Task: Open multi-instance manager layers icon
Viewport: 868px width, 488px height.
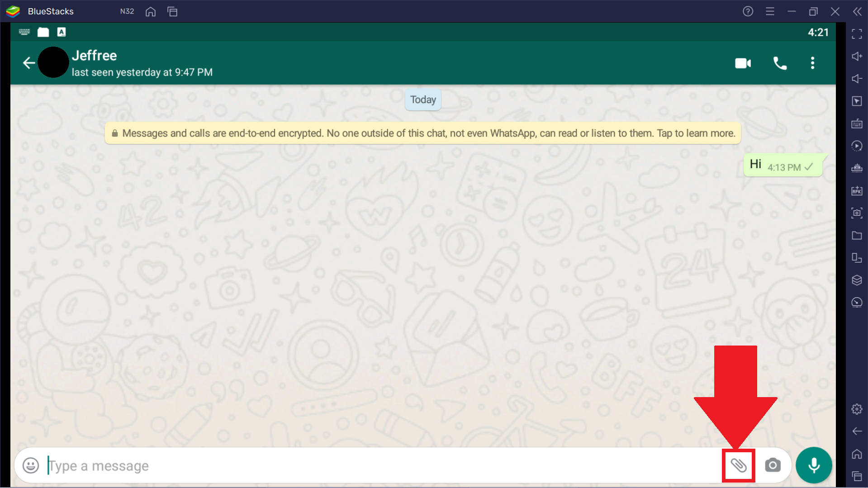Action: pos(857,280)
